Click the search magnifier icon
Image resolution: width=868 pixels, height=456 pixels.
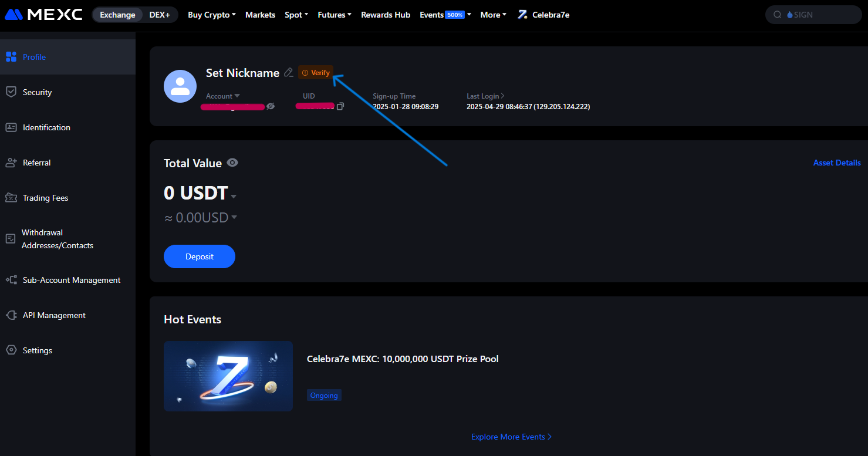(778, 15)
